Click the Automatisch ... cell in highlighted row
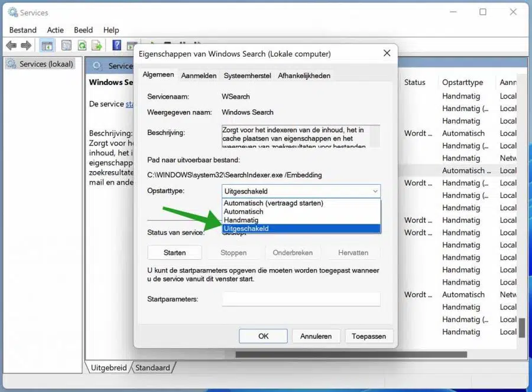Viewport: 532px width, 392px height. pos(466,171)
